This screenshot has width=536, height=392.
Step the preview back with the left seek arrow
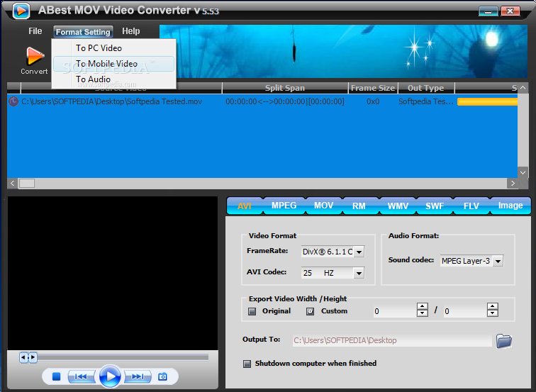23,357
